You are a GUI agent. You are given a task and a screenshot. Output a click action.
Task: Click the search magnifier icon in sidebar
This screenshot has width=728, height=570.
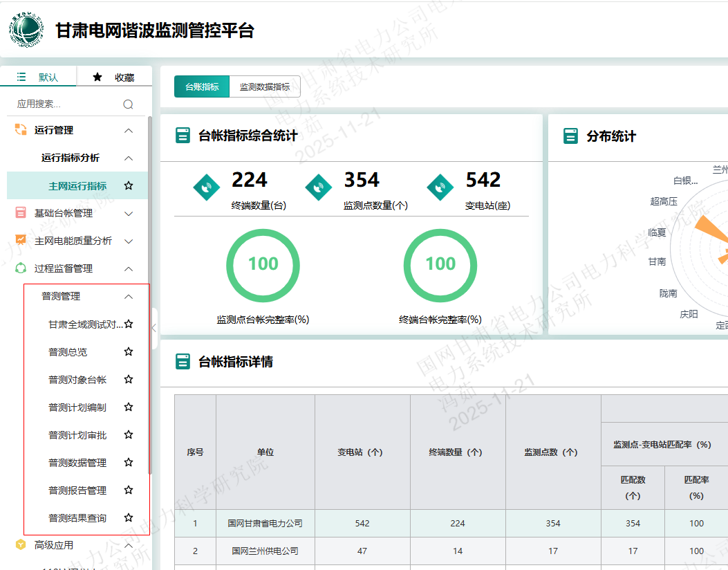coord(128,104)
